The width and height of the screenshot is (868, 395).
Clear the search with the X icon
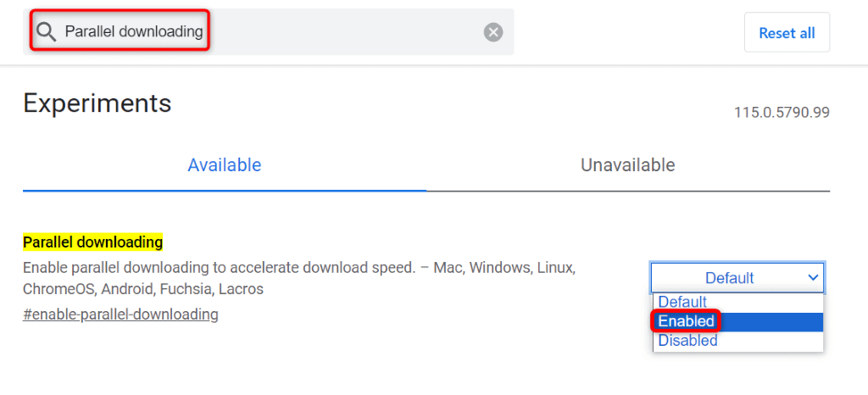(493, 32)
